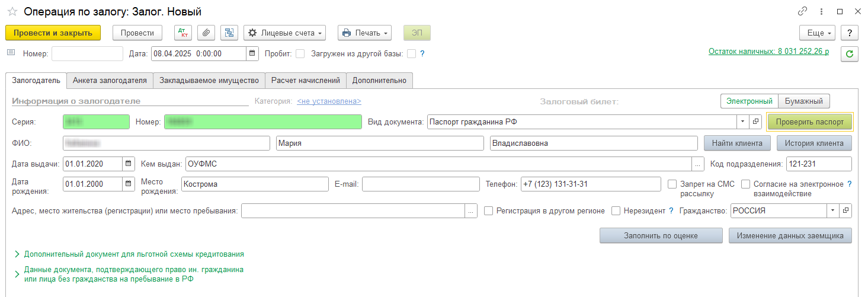Open document structure hierarchy icon
868x297 pixels.
tap(229, 33)
